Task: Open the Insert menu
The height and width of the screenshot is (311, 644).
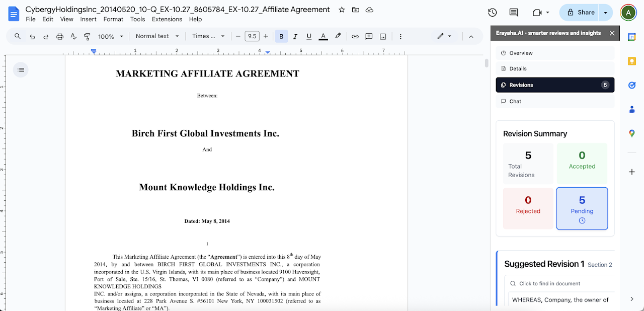Action: (x=89, y=19)
